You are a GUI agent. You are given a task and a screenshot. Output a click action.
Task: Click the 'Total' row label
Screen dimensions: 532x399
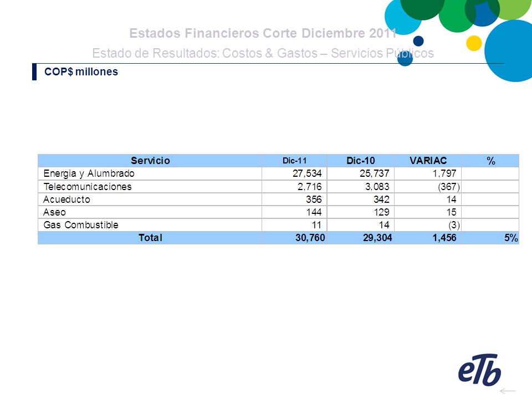click(150, 238)
